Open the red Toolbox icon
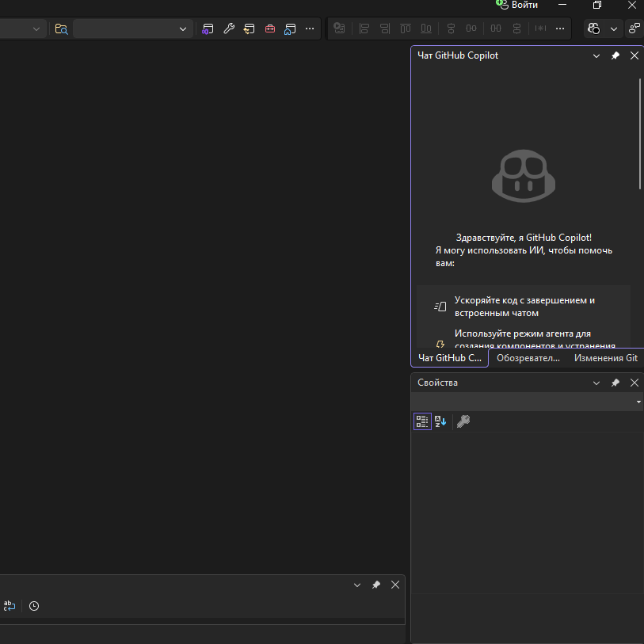Image resolution: width=644 pixels, height=644 pixels. [x=270, y=29]
